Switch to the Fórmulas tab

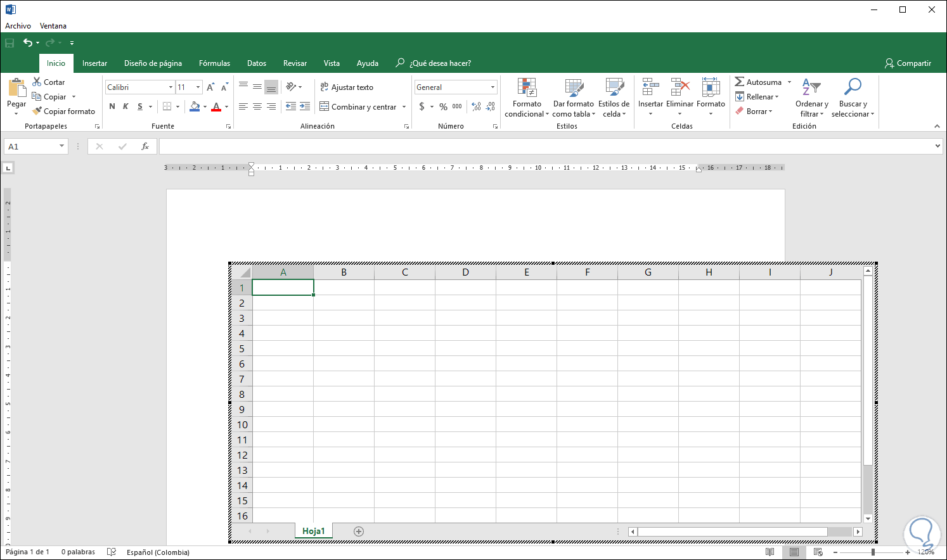click(214, 63)
